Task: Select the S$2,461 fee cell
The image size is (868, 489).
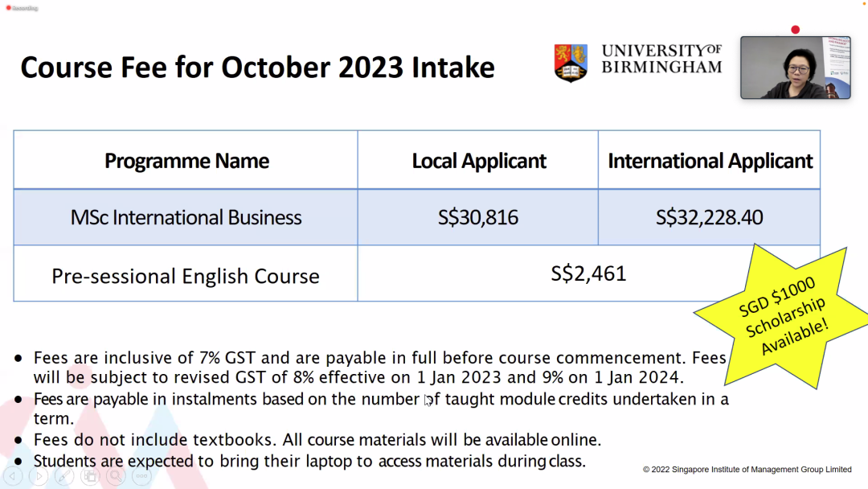Action: 588,273
